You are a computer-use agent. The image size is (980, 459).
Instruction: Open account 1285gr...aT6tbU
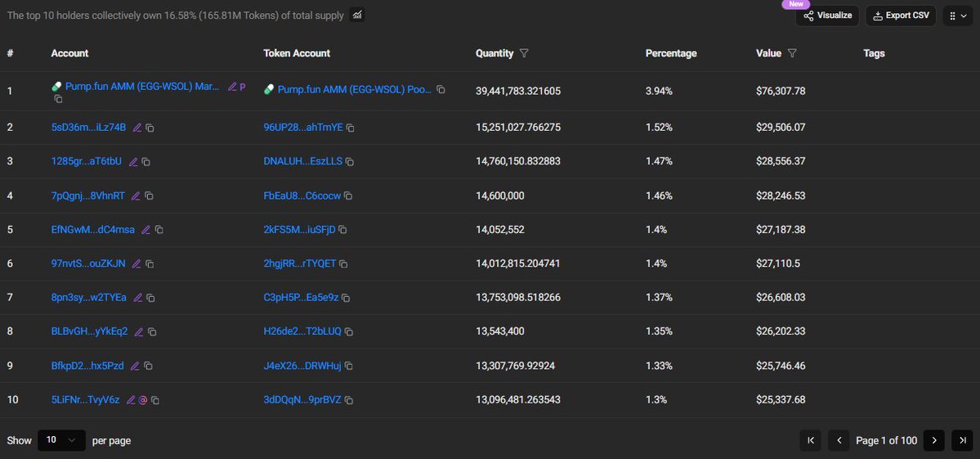pyautogui.click(x=87, y=161)
